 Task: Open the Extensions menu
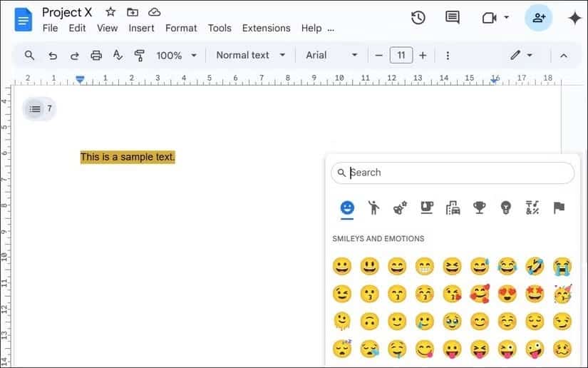click(267, 28)
